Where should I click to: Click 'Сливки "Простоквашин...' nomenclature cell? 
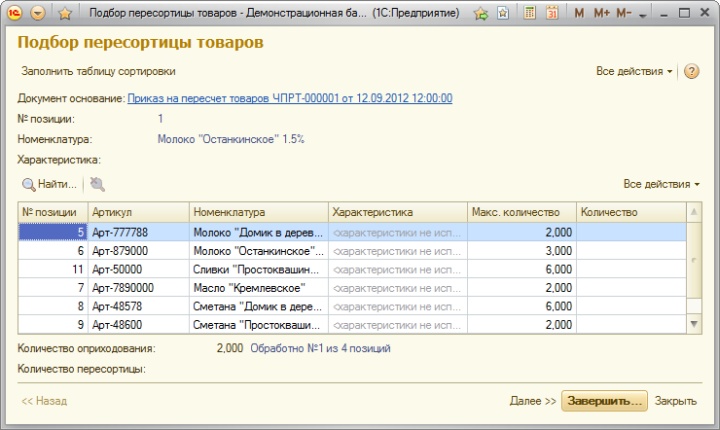click(259, 269)
